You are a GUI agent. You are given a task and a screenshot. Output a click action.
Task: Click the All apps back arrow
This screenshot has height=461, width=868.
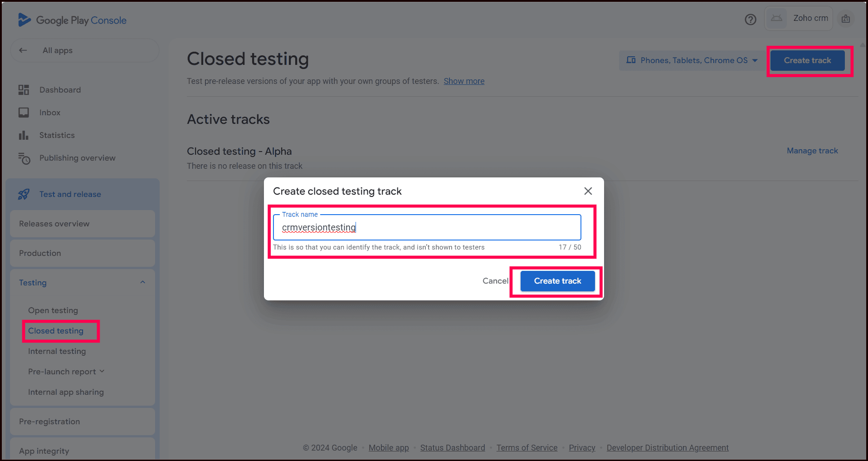pyautogui.click(x=23, y=50)
